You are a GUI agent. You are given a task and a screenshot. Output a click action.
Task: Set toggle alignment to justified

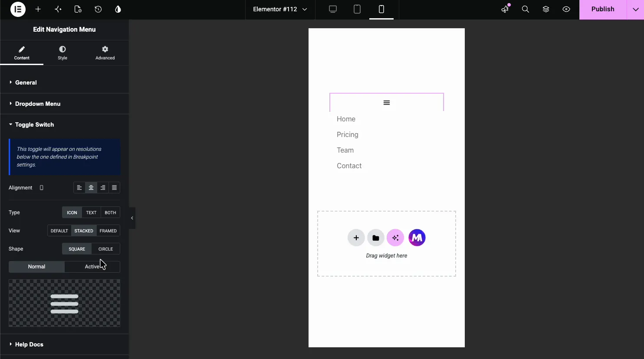(x=114, y=188)
